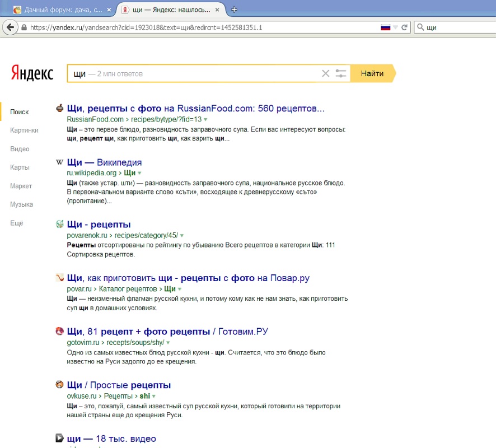Click the video play icon beside щи — 18 тыс. видео
Viewport: 496px width, 448px height.
pyautogui.click(x=59, y=438)
